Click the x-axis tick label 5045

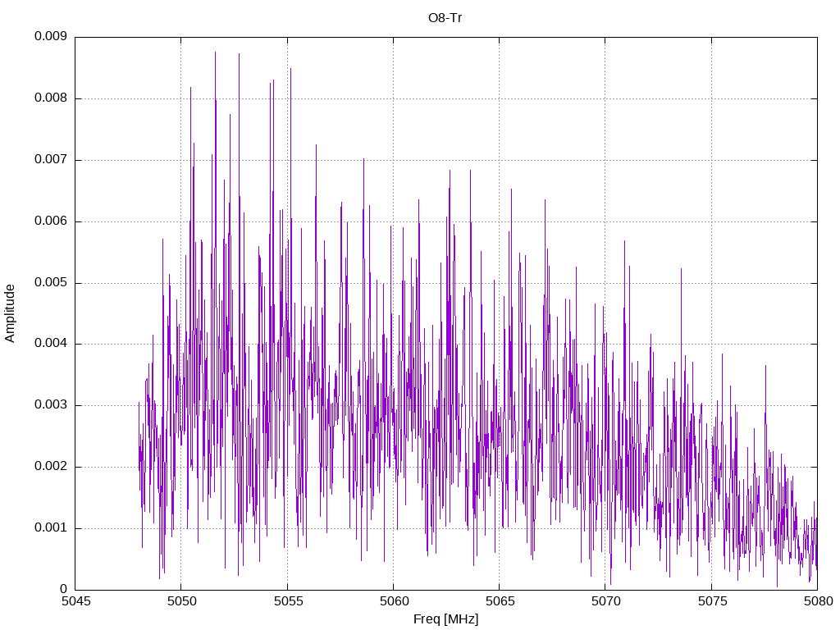point(75,601)
